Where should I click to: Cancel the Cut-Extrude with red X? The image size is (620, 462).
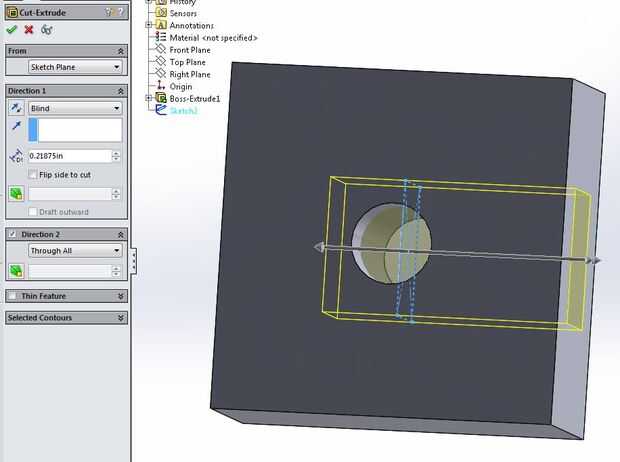28,30
